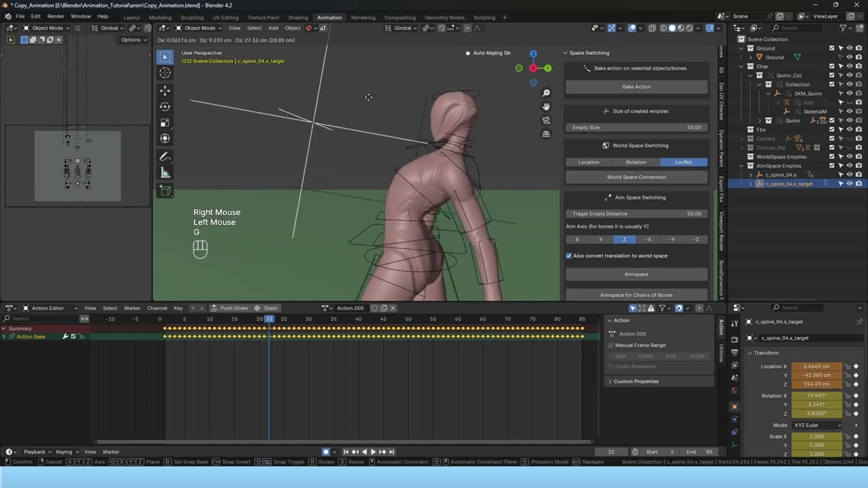Collapse AimSpace Empties collection
The width and height of the screenshot is (868, 488).
(741, 166)
